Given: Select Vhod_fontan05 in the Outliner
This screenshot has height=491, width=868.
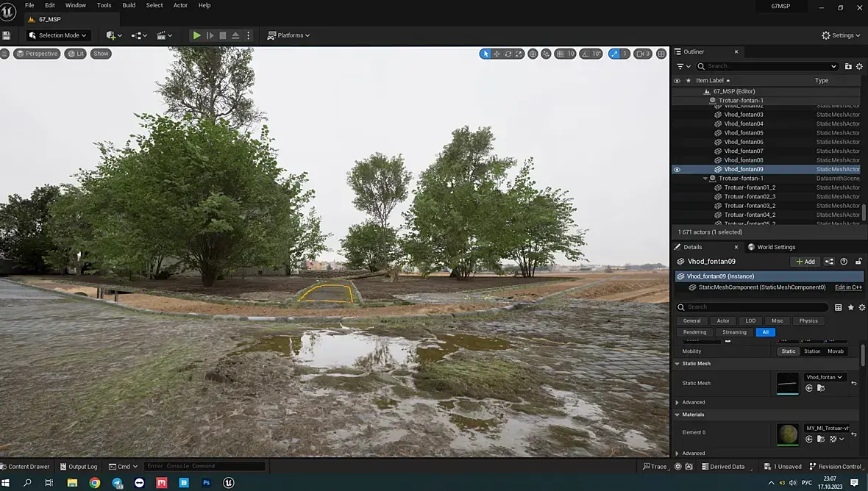Looking at the screenshot, I should pos(744,133).
